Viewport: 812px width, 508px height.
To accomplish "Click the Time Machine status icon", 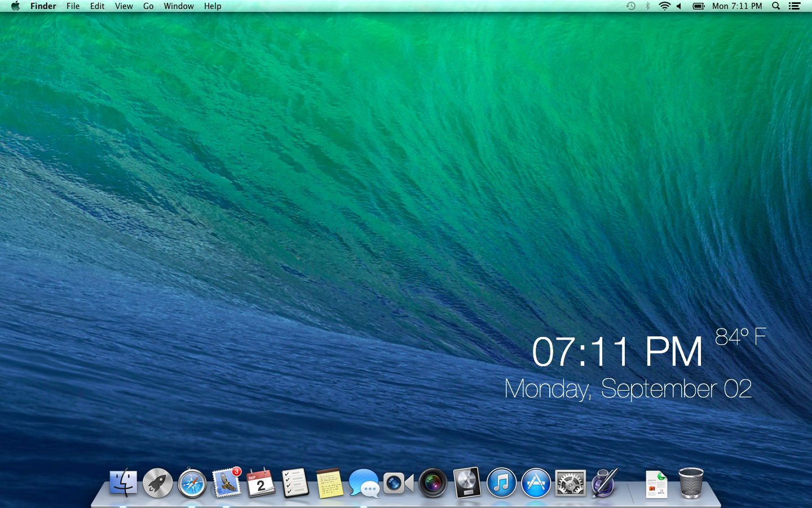I will point(631,6).
